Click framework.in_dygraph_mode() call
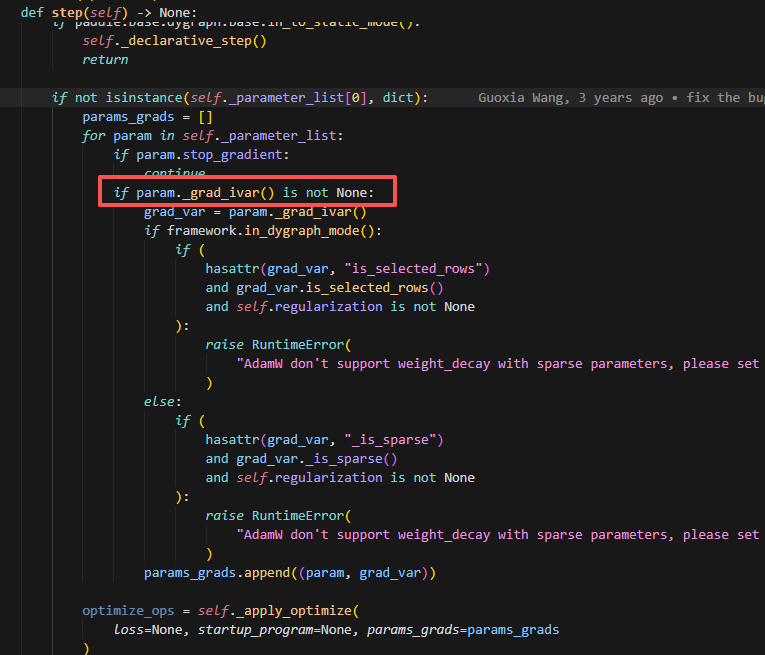This screenshot has width=765, height=655. [x=274, y=231]
